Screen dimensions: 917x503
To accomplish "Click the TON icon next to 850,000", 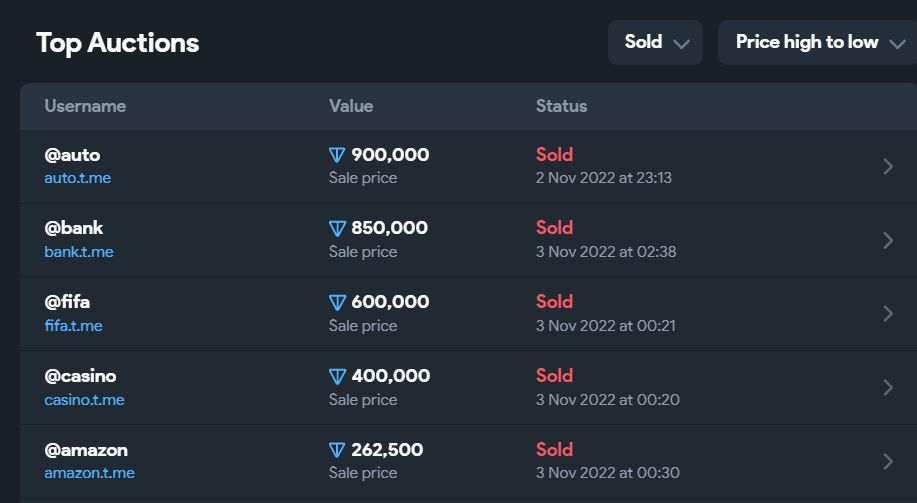I will [337, 229].
